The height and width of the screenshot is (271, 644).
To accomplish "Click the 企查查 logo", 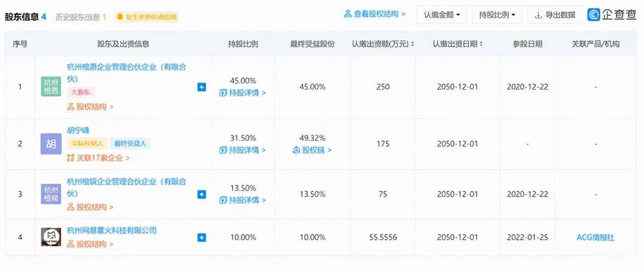I will pos(613,15).
